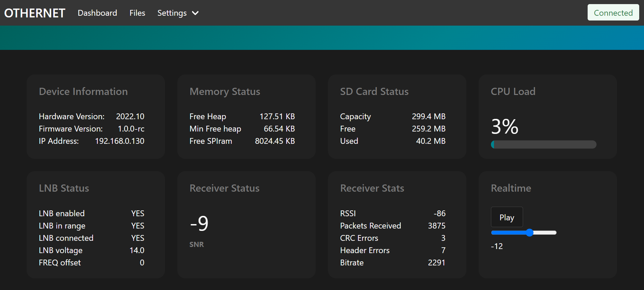Select the -12 realtime slider value

point(497,246)
